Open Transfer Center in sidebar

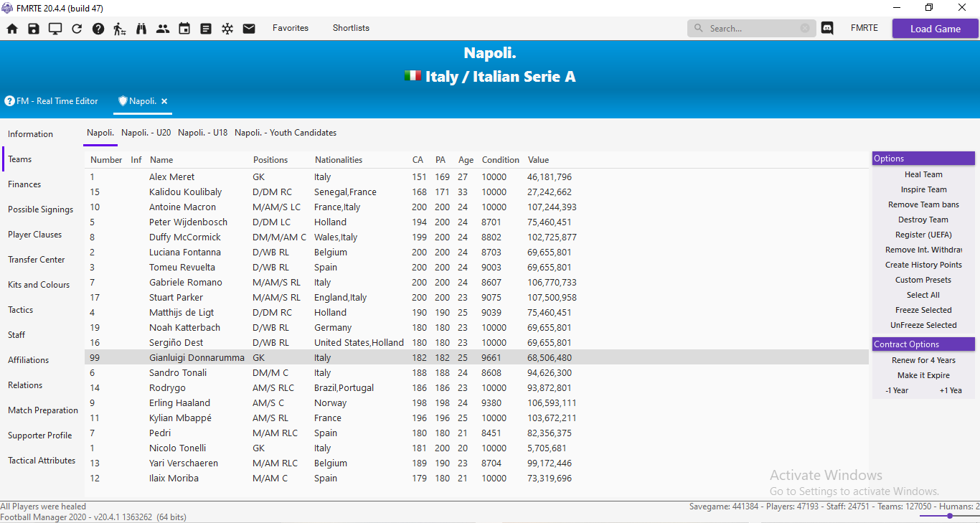tap(37, 260)
